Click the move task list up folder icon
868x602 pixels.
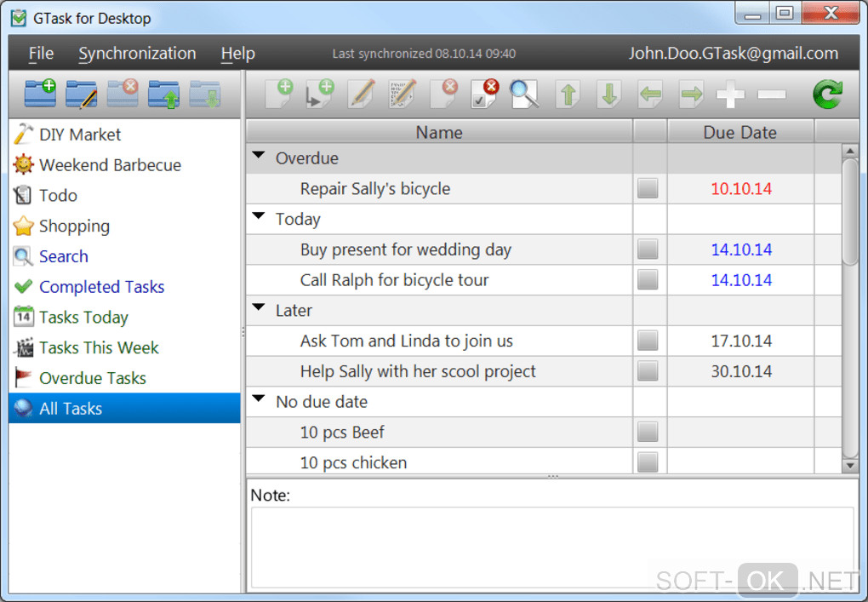[164, 95]
